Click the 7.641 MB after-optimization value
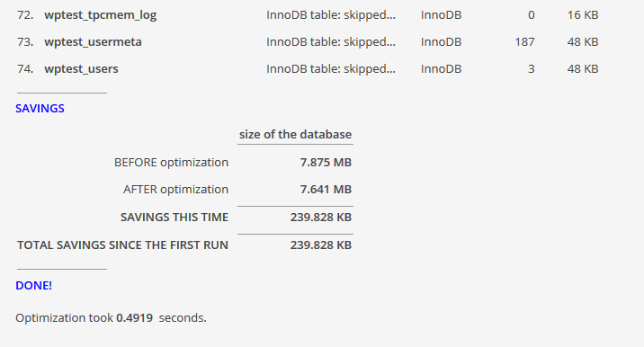The height and width of the screenshot is (347, 644). pos(326,190)
